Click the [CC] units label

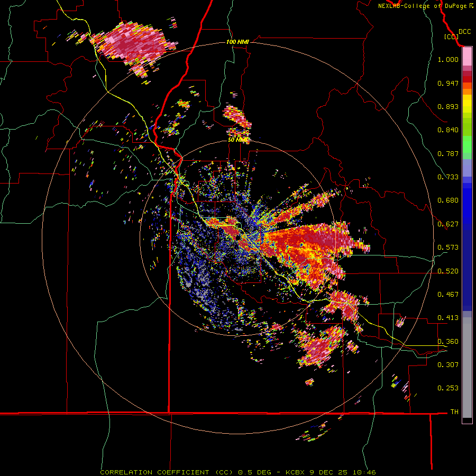coord(451,36)
